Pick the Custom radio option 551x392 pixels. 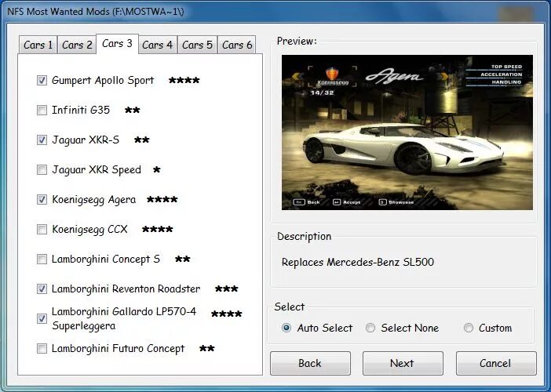[468, 328]
